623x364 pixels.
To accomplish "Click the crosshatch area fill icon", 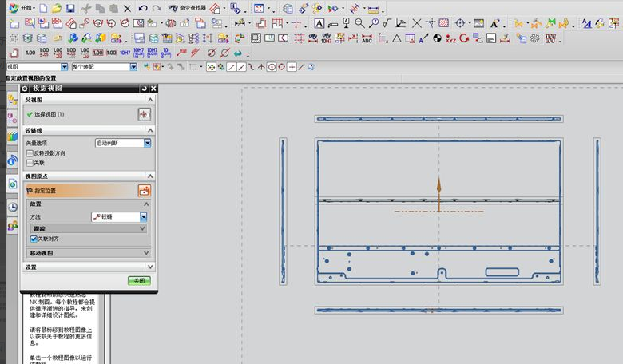I will tap(443, 23).
